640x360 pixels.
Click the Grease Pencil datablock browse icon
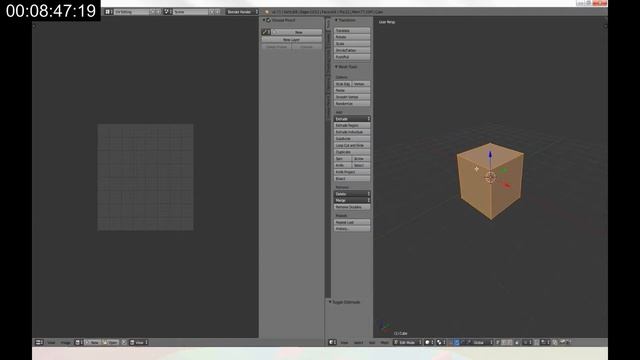pyautogui.click(x=266, y=32)
